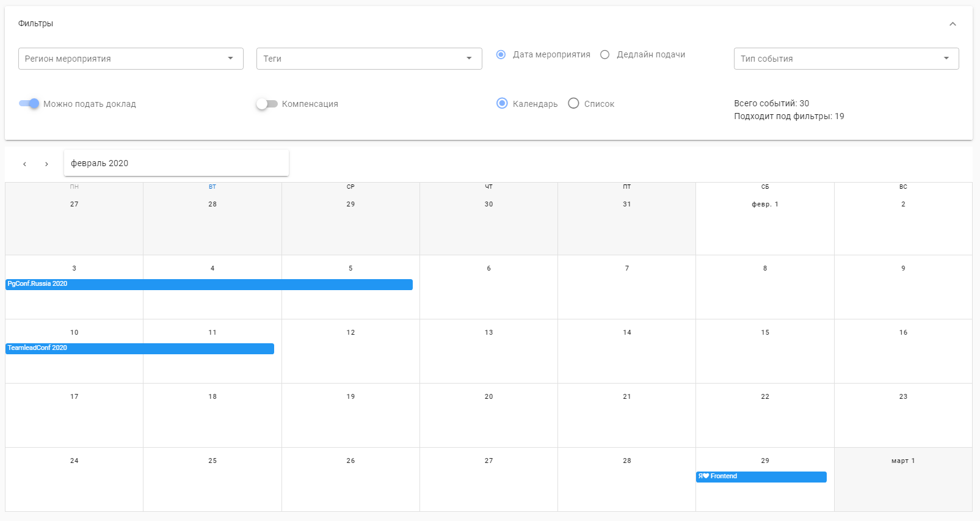Expand the Теги dropdown

pos(369,59)
